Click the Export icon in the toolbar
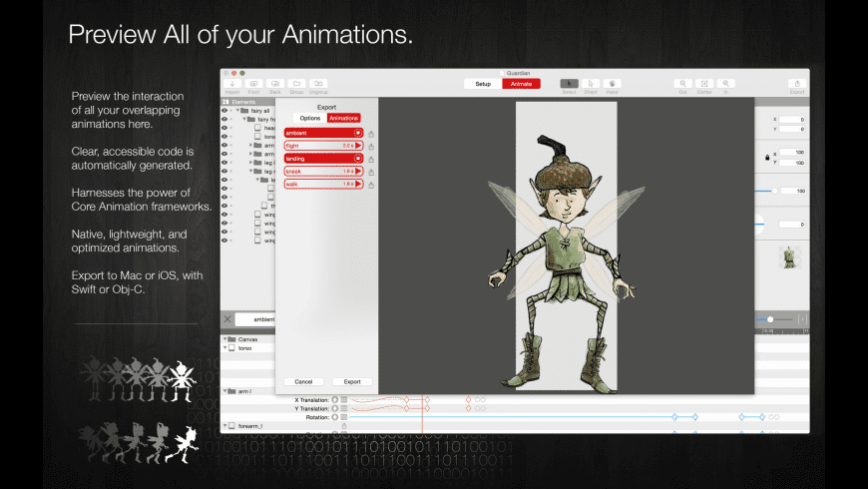 [x=797, y=84]
